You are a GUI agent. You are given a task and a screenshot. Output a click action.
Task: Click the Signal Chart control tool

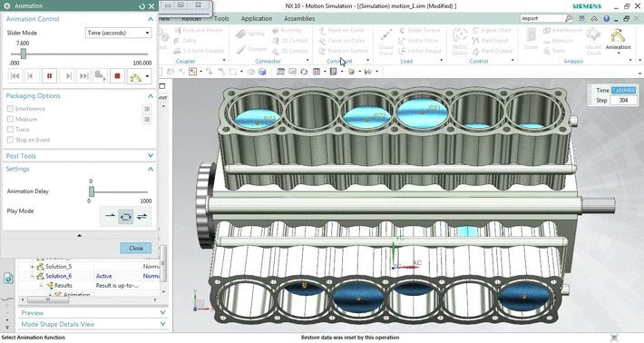coord(492,30)
